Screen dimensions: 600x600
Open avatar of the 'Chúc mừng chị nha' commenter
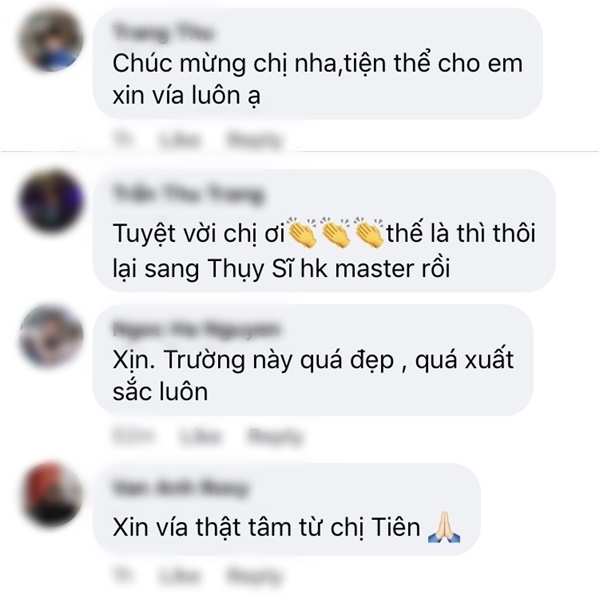(x=51, y=40)
